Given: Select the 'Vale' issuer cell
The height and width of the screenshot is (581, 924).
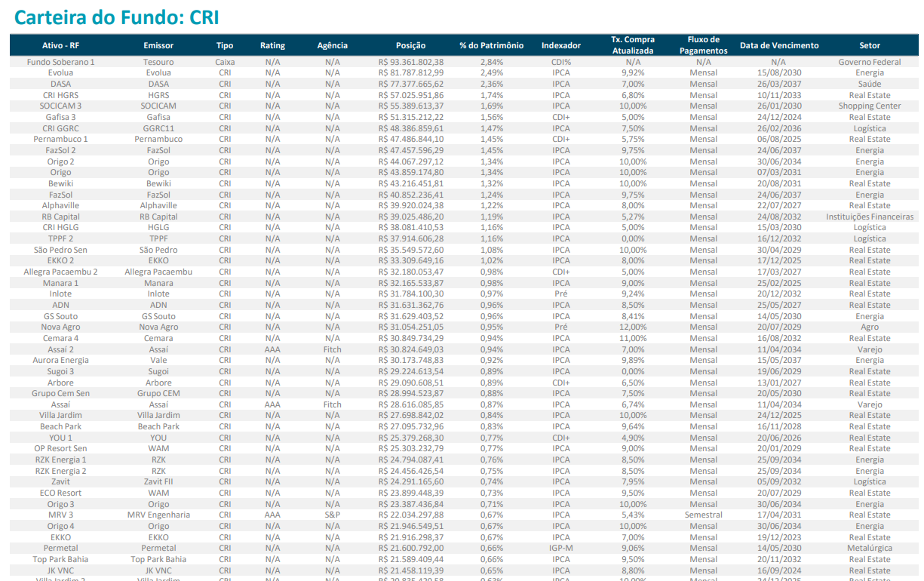Looking at the screenshot, I should [x=158, y=360].
